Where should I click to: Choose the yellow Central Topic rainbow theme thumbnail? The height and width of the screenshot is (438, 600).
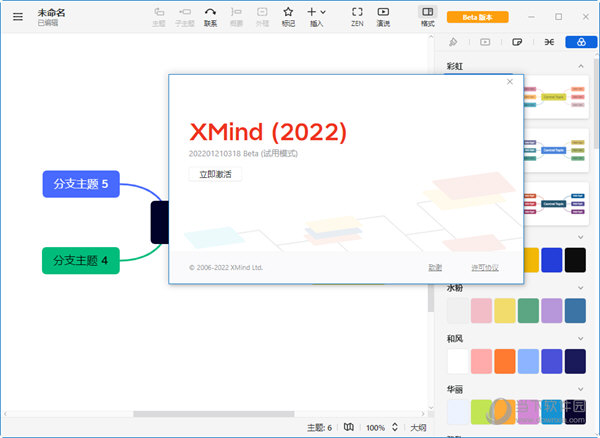[557, 97]
